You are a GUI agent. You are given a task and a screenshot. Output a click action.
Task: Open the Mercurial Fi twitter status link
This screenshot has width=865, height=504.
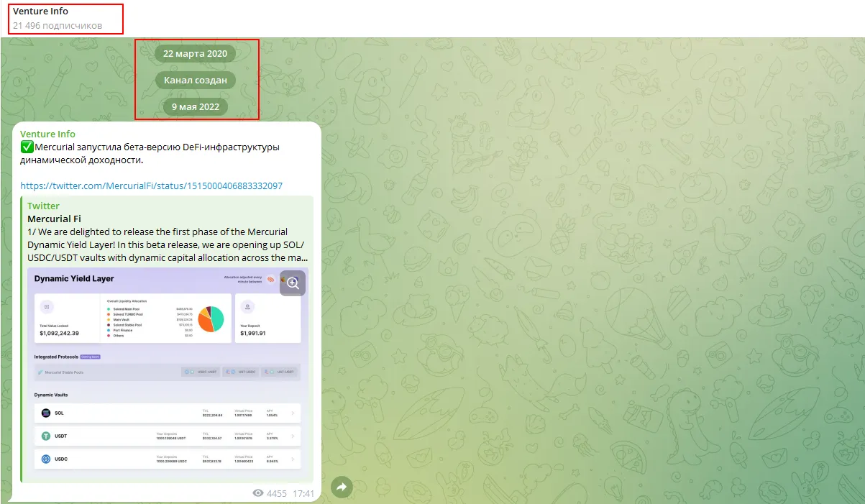point(151,185)
